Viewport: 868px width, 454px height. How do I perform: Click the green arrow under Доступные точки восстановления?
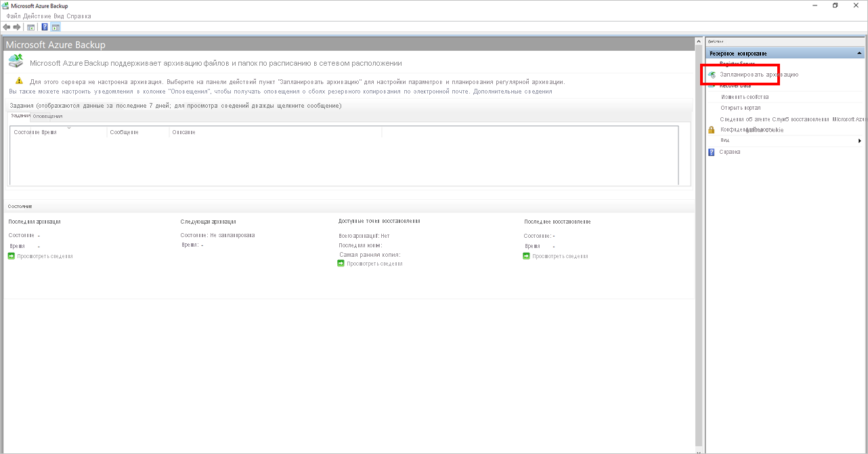click(341, 263)
